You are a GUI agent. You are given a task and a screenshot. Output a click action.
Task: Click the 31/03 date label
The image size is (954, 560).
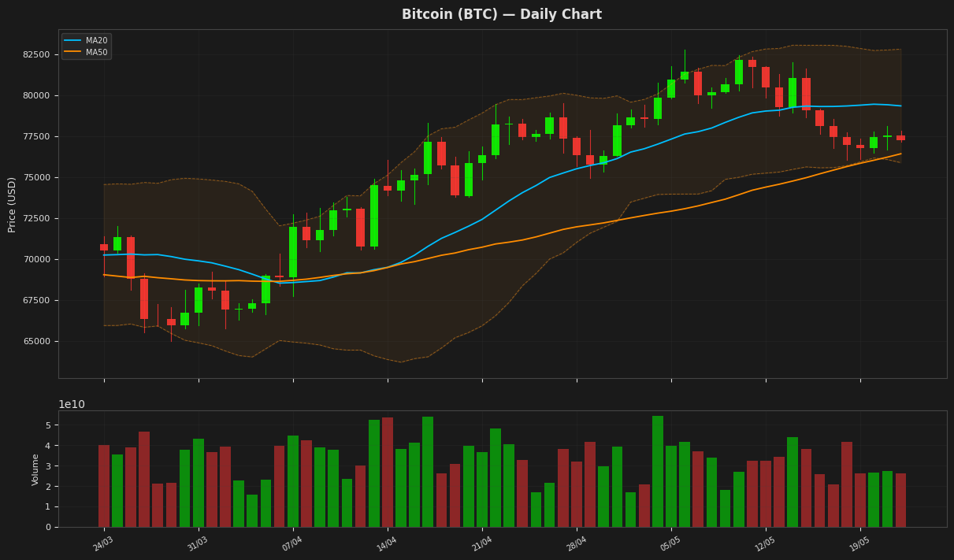198,543
